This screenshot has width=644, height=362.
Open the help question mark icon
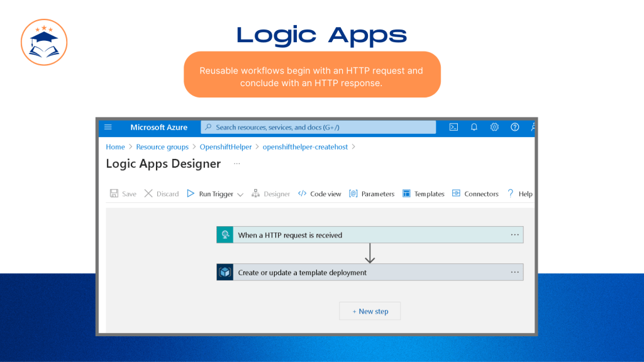(514, 127)
